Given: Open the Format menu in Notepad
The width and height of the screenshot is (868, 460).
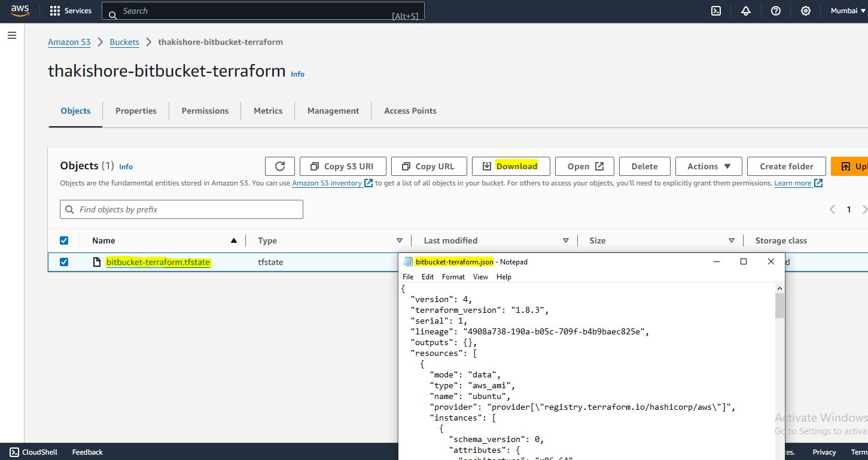Looking at the screenshot, I should click(x=453, y=277).
